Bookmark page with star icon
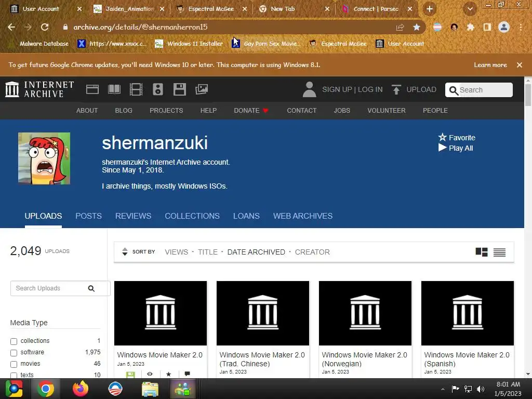The image size is (532, 399). 417,27
